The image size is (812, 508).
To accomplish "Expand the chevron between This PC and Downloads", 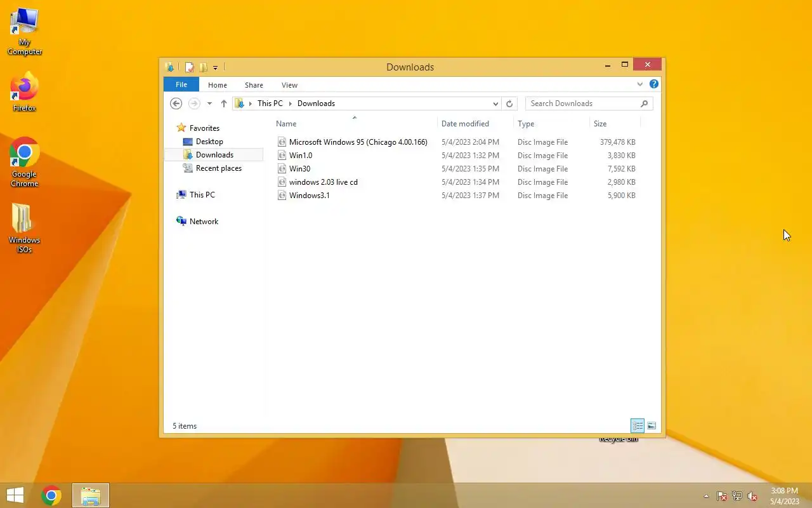I will point(291,104).
